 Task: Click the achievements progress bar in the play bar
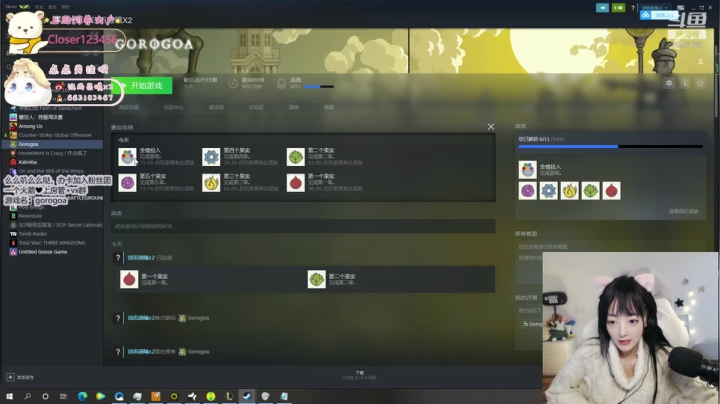[319, 86]
